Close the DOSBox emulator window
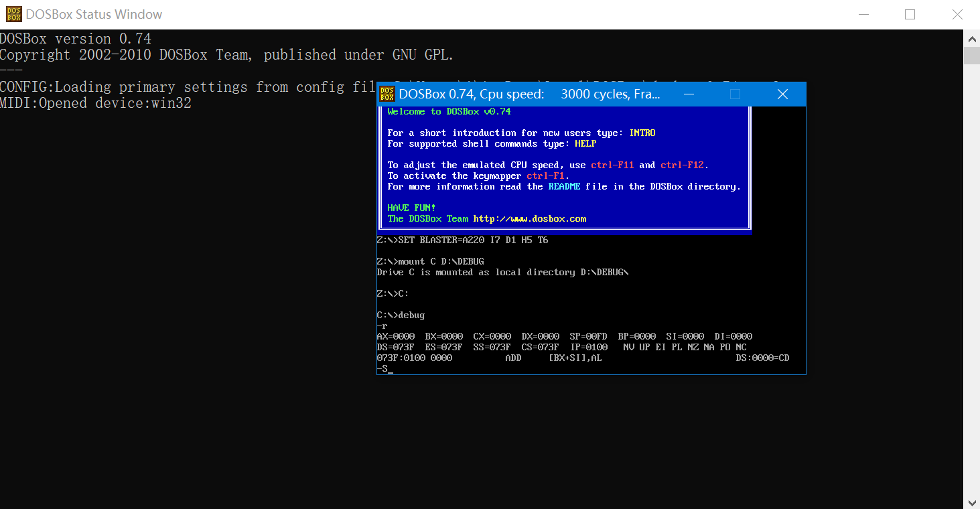 (782, 94)
